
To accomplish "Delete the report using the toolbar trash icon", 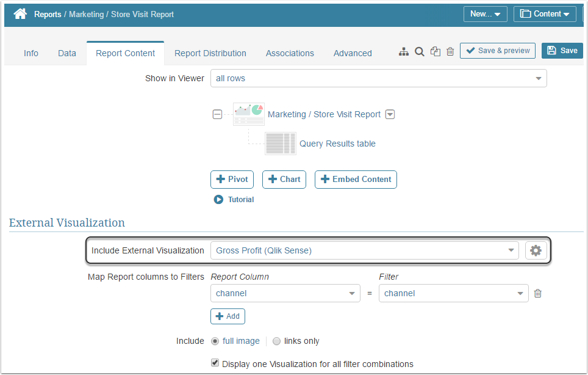I will tap(450, 51).
